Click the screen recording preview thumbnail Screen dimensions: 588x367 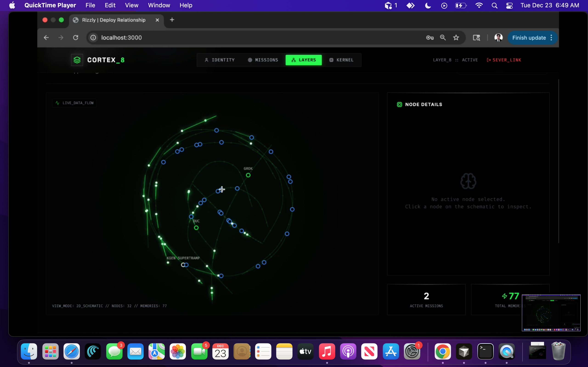point(551,313)
